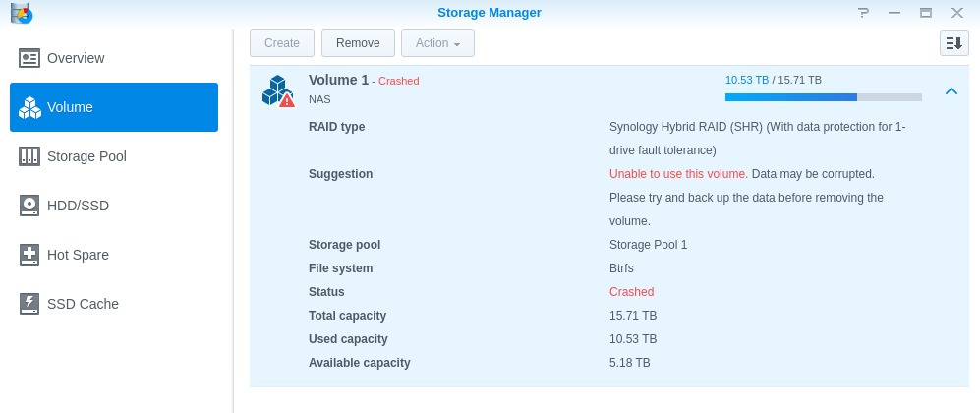
Task: Click the SSD Cache lightning icon
Action: (29, 304)
